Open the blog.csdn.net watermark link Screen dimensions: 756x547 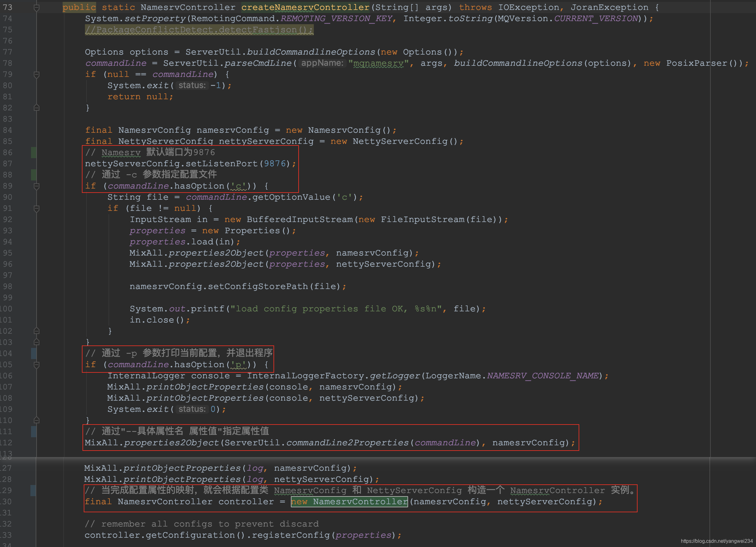[716, 541]
